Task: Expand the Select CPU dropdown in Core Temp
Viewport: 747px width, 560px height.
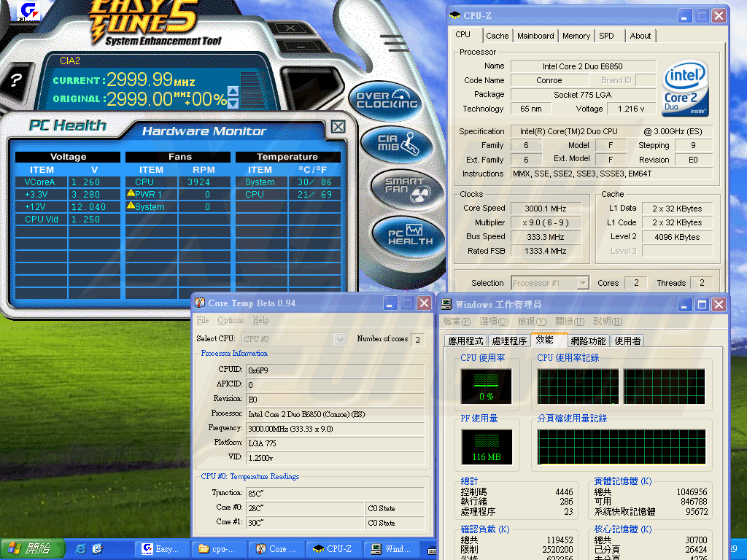Action: 339,339
